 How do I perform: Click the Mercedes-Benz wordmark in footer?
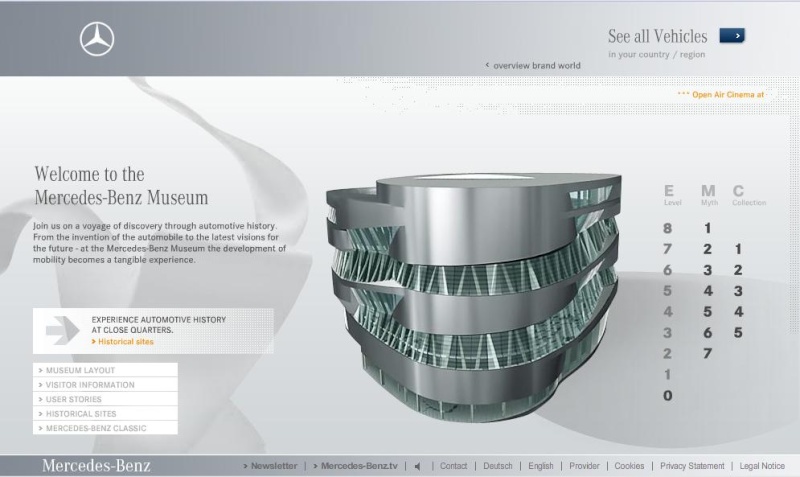pyautogui.click(x=96, y=465)
